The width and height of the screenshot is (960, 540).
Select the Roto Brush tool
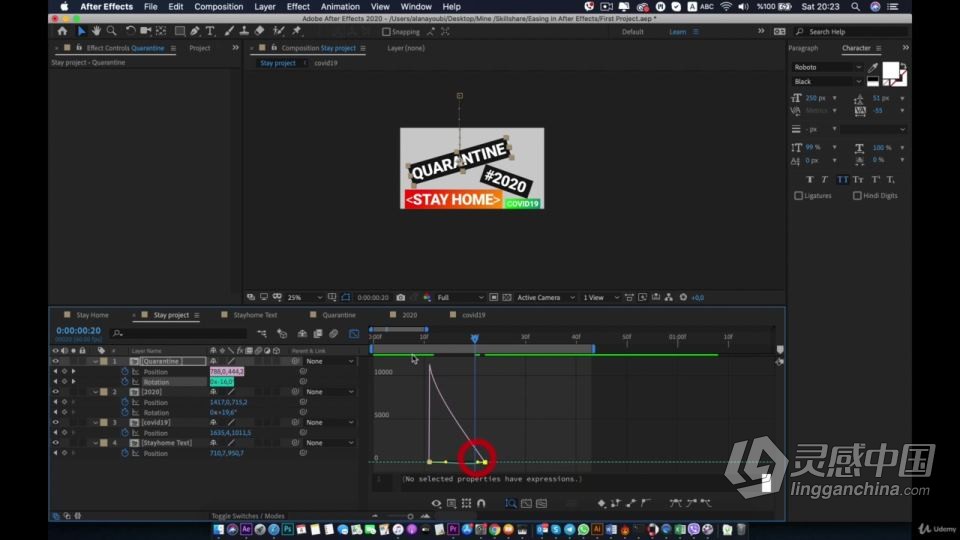point(279,31)
